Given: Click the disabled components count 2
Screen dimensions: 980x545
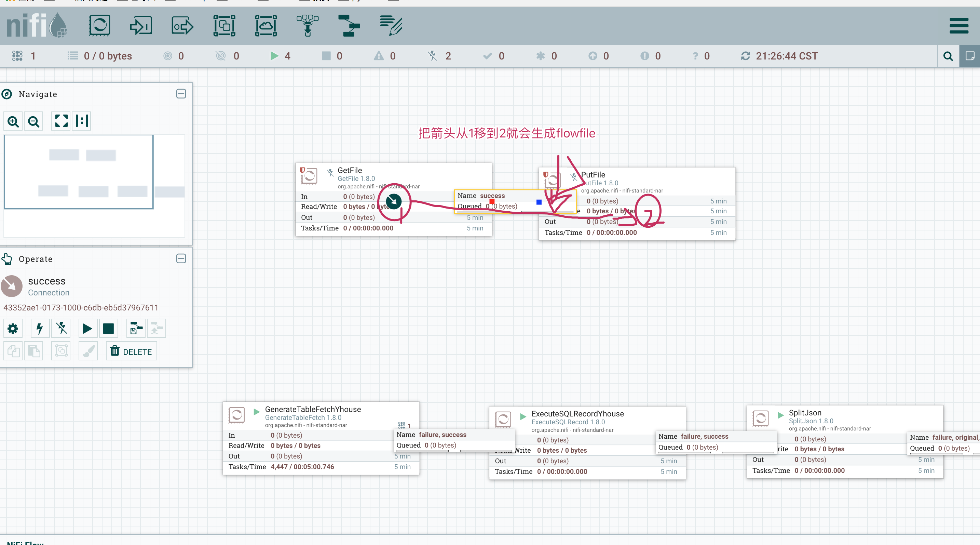Looking at the screenshot, I should (x=439, y=56).
